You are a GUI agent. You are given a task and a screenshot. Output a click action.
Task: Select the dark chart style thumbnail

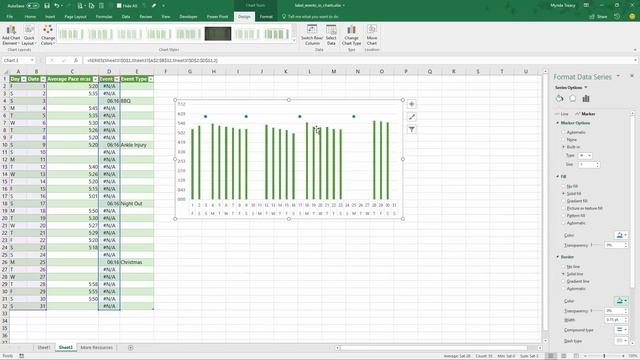coord(218,33)
